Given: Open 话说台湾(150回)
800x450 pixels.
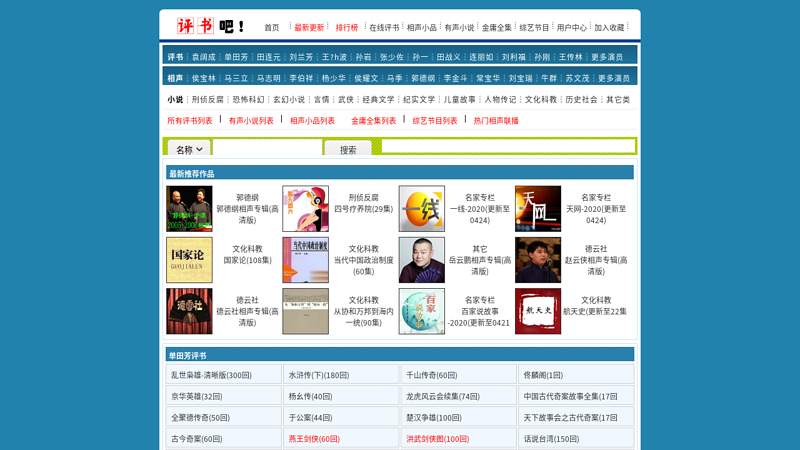Looking at the screenshot, I should point(551,439).
